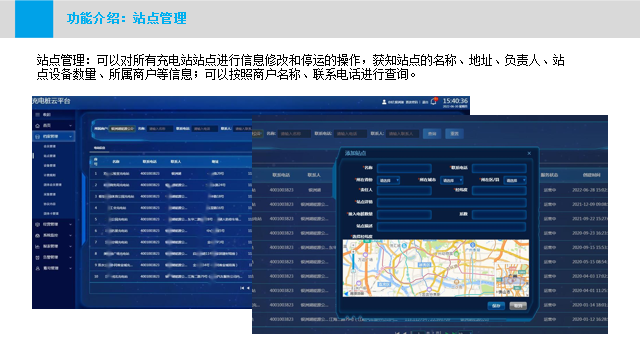
Task: Focus the 联系电话 search input in right window
Action: tap(351, 133)
